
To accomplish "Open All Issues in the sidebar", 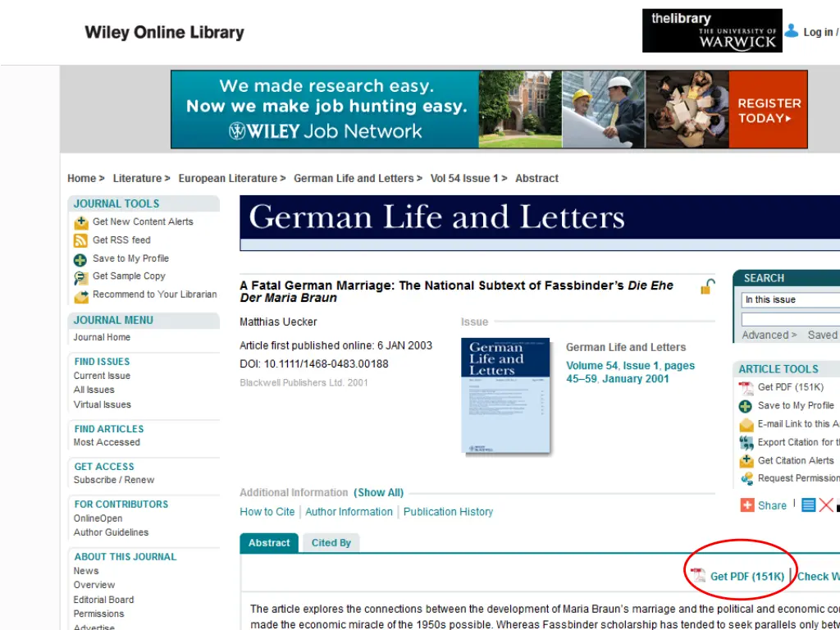I will pyautogui.click(x=94, y=390).
